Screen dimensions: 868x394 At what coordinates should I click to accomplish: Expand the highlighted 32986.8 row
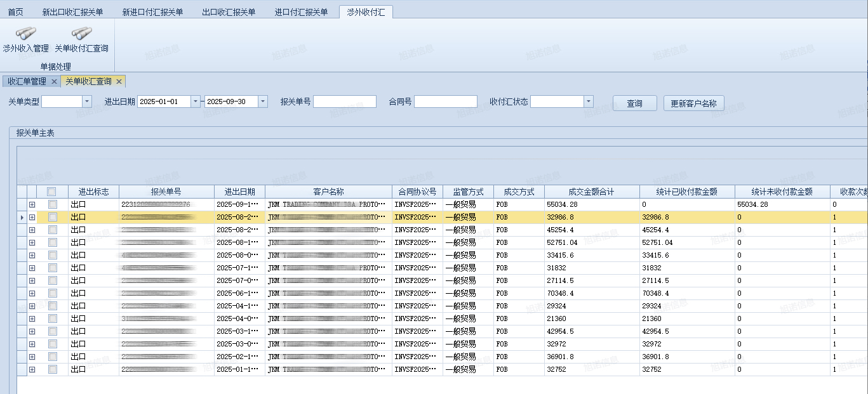32,217
